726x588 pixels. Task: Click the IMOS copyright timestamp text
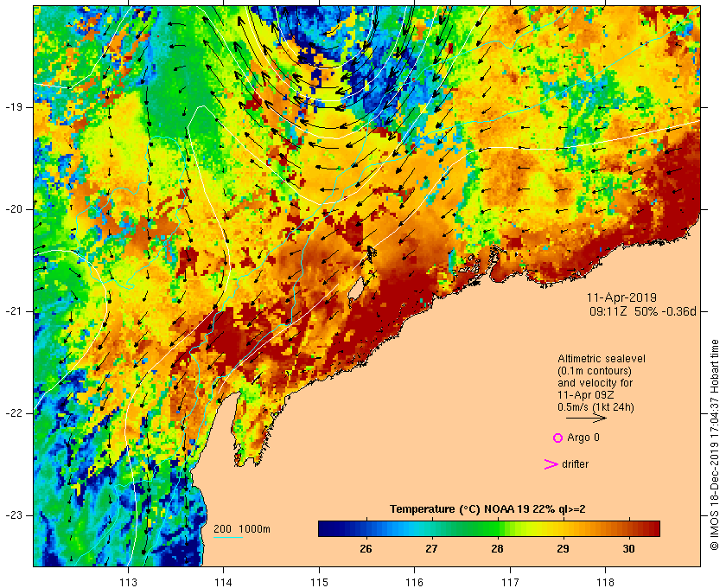[715, 444]
